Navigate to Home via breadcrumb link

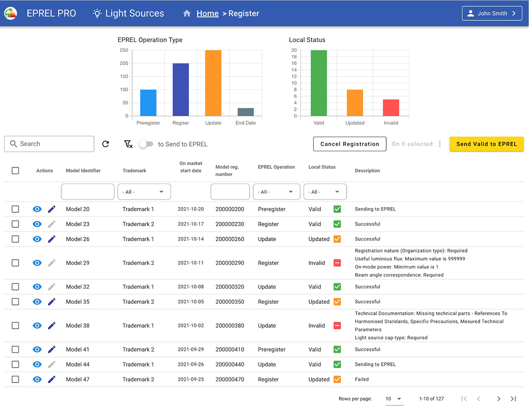[207, 13]
